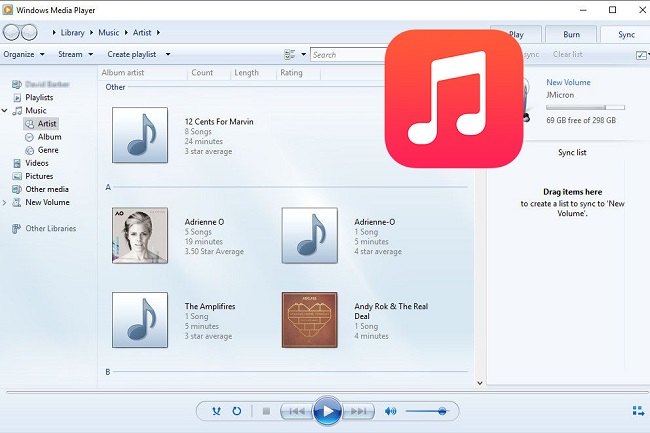Open the Sync options list icon

(x=641, y=55)
